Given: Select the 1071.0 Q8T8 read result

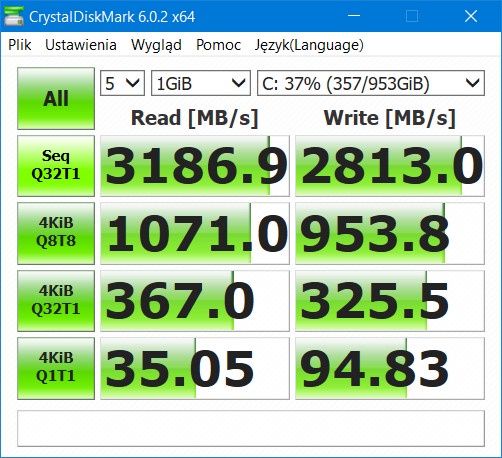Looking at the screenshot, I should 195,233.
